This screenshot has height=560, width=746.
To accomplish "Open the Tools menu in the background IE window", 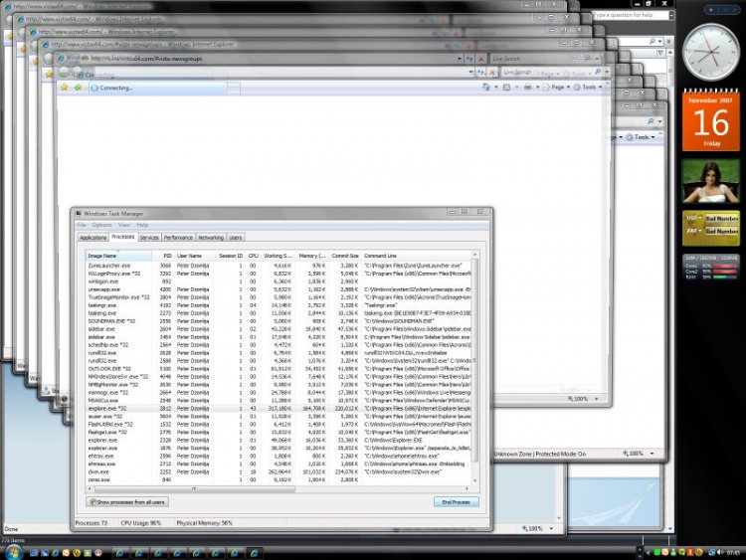I will [641, 137].
